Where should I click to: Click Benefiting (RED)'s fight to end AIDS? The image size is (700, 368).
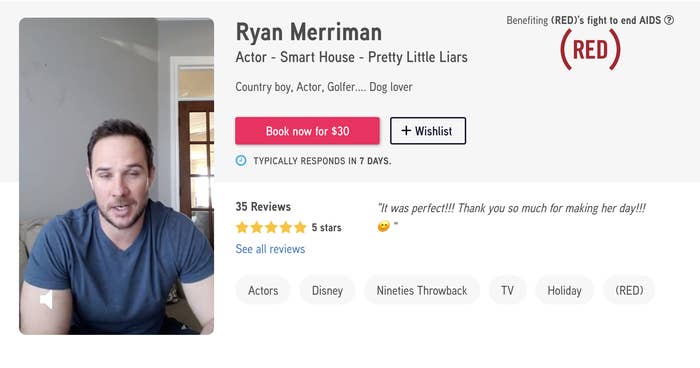coord(583,20)
